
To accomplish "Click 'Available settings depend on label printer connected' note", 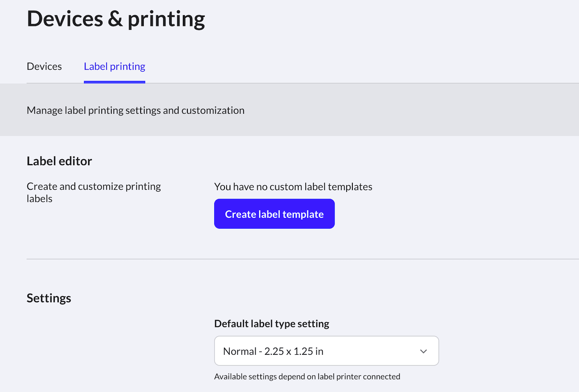I will click(x=307, y=377).
